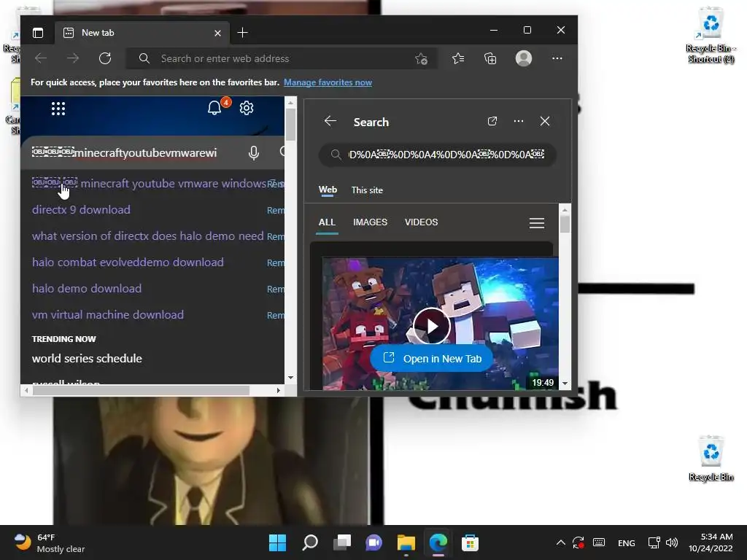Open the profile avatar menu
The image size is (747, 560).
(524, 58)
